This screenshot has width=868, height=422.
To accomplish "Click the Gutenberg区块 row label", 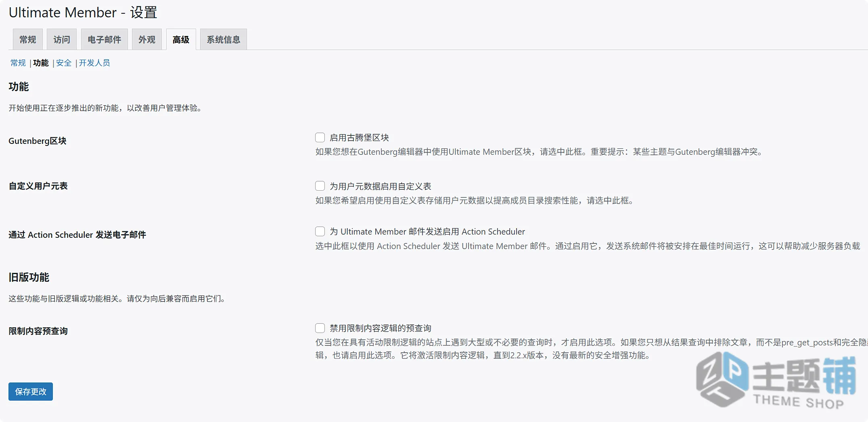I will coord(38,141).
